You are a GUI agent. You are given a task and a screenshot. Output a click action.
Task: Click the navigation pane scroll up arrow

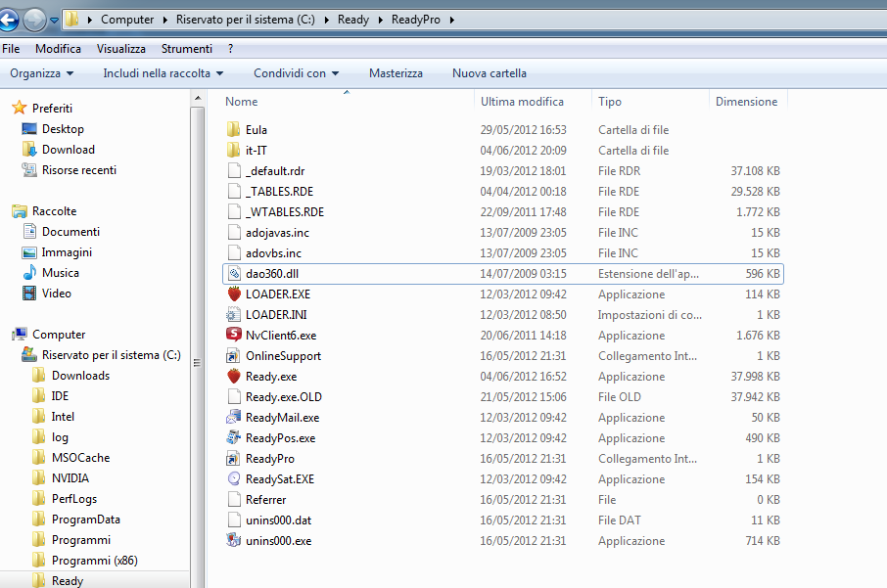198,99
